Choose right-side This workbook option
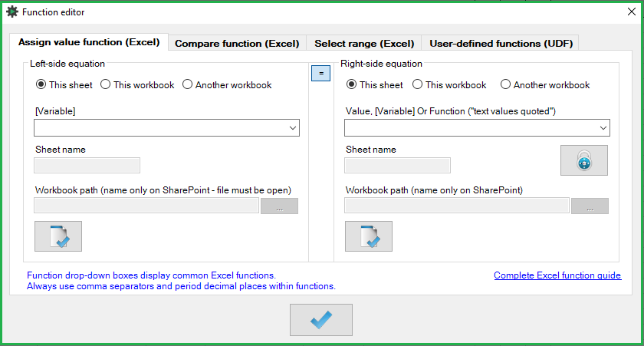 pyautogui.click(x=417, y=84)
